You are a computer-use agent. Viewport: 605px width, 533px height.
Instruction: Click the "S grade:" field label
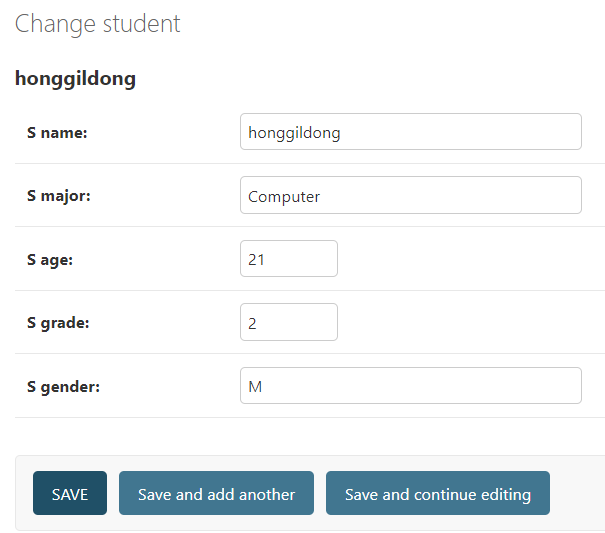click(x=56, y=323)
